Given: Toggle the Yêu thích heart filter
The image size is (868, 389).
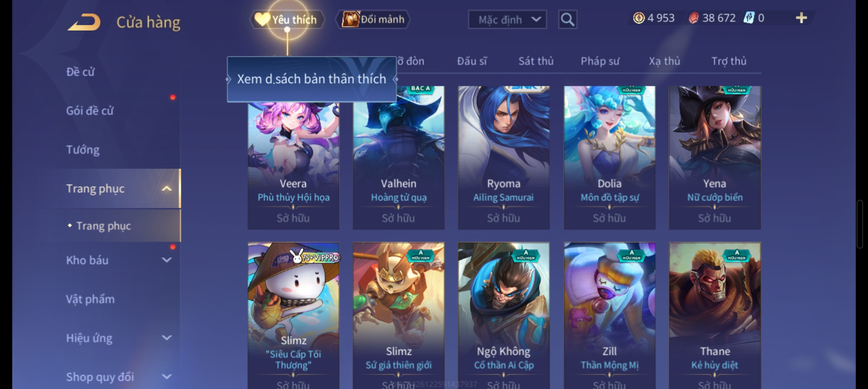Looking at the screenshot, I should (x=287, y=19).
